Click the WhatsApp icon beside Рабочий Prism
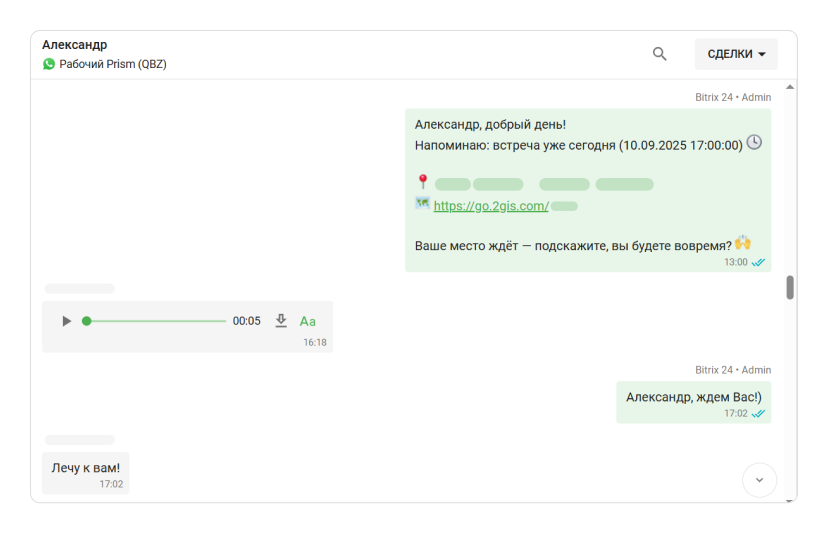The width and height of the screenshot is (828, 534). click(49, 64)
